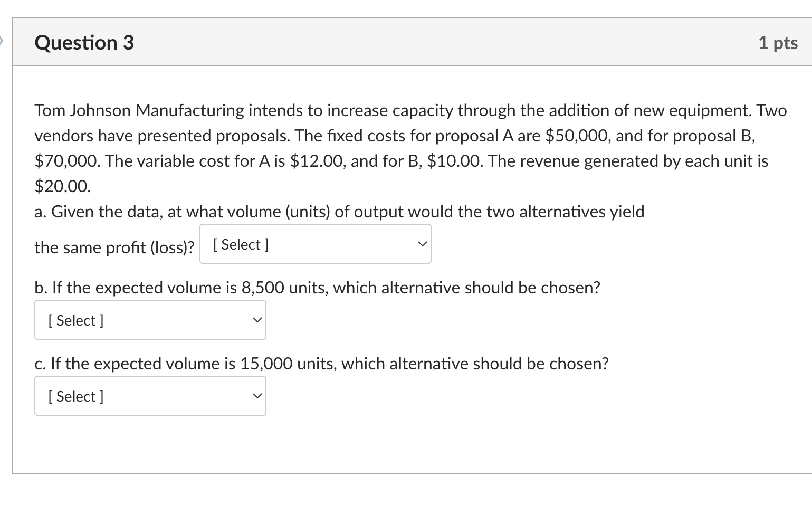Open the same profit (loss) Select dropdown

[x=315, y=244]
